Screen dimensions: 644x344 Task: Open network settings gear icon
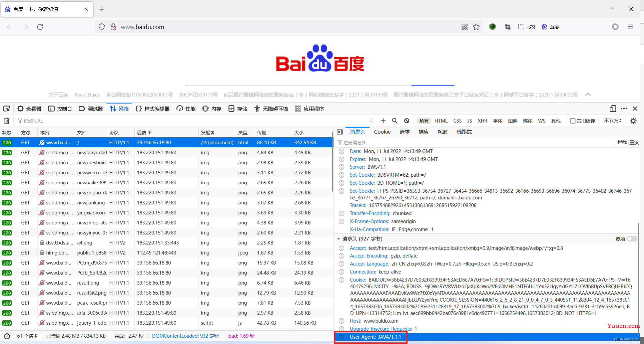[633, 121]
